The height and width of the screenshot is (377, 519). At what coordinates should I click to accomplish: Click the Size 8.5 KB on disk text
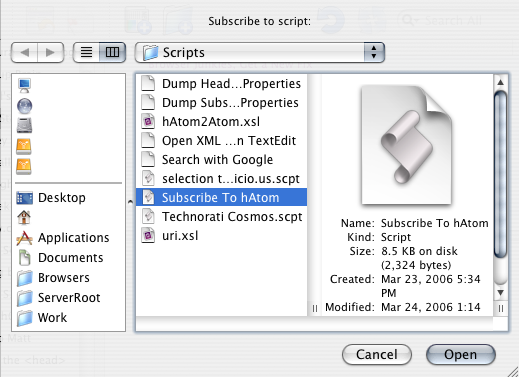pyautogui.click(x=403, y=251)
